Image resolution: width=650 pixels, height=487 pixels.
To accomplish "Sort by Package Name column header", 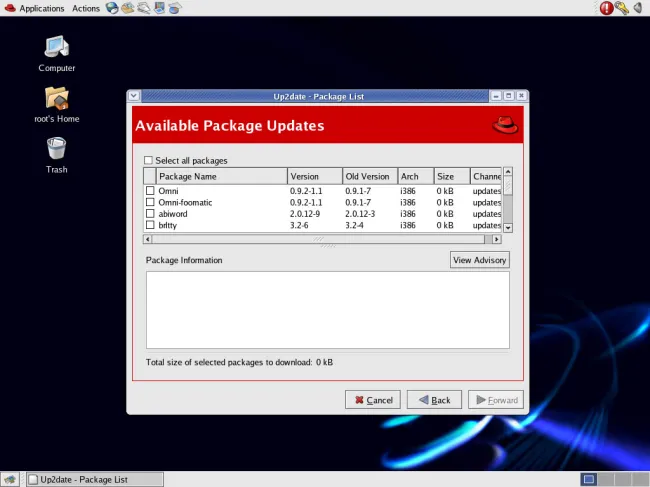I will pos(220,176).
